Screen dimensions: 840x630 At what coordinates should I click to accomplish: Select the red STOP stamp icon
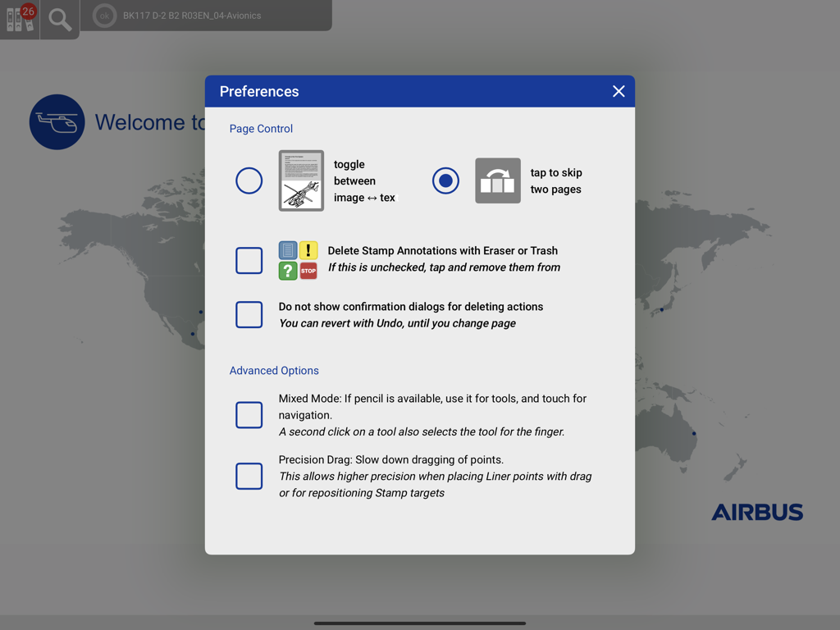click(309, 270)
